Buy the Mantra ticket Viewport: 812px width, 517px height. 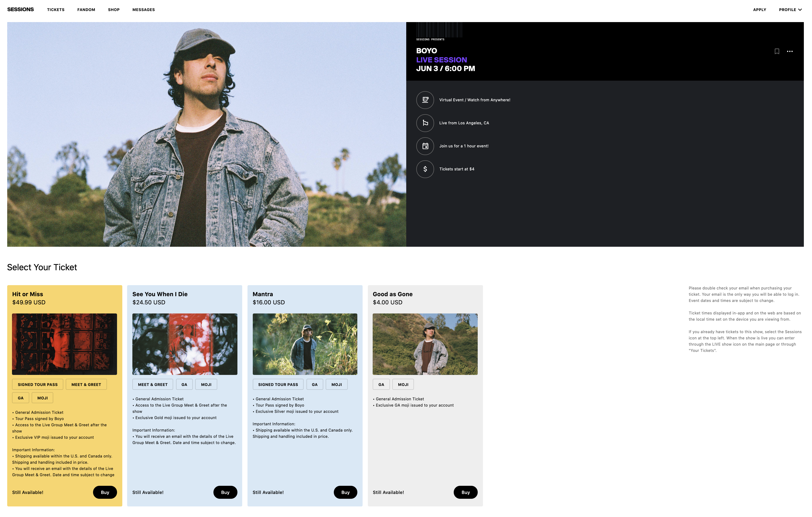[x=345, y=492]
